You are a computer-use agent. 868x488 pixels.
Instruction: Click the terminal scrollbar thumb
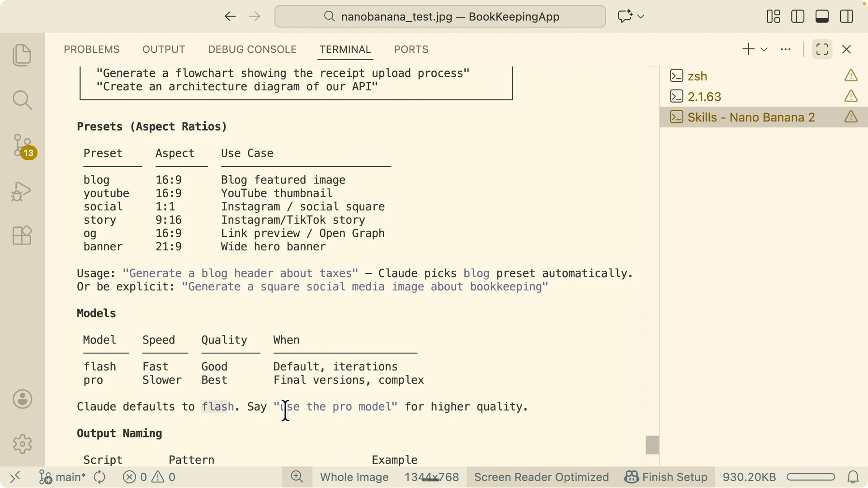pos(652,445)
